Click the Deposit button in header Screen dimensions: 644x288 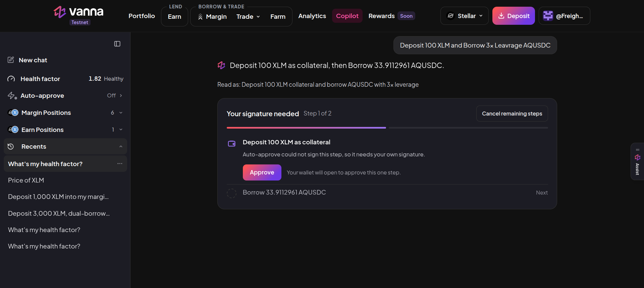point(514,16)
